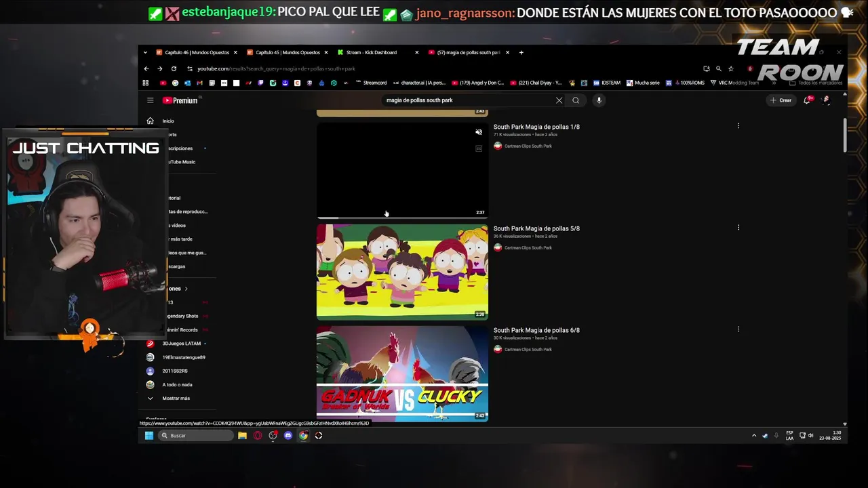The width and height of the screenshot is (868, 488).
Task: Click the Crear button
Action: coord(781,100)
